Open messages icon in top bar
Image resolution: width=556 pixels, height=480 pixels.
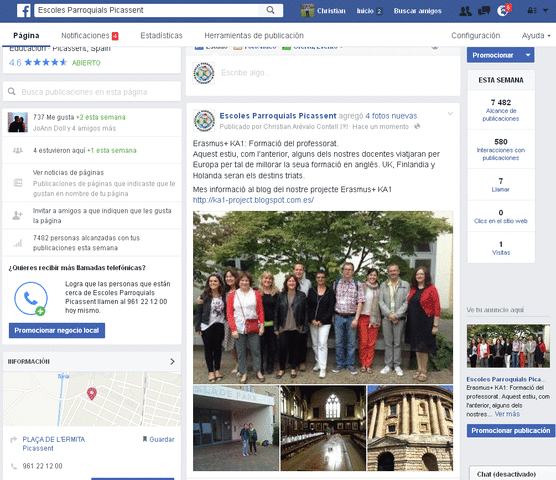coord(484,11)
